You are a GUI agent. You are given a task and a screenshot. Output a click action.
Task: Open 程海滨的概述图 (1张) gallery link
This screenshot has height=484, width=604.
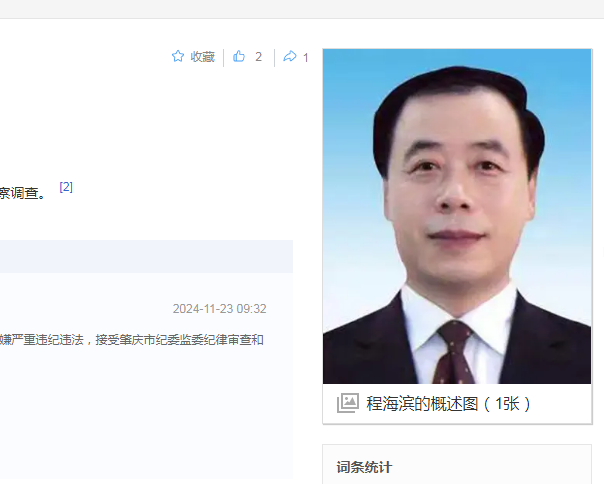[449, 404]
